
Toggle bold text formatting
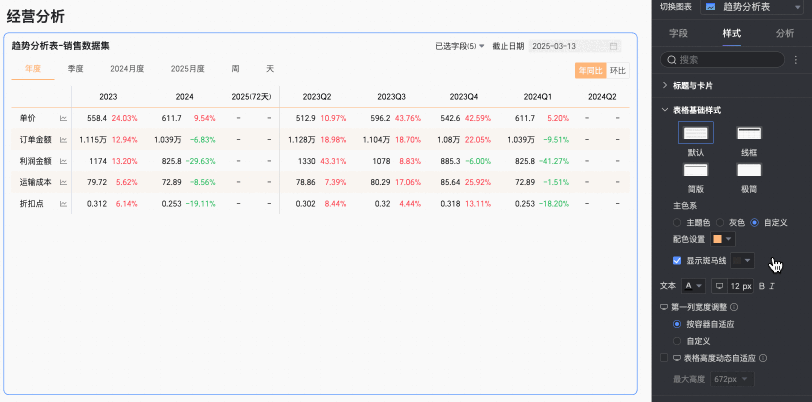[762, 286]
